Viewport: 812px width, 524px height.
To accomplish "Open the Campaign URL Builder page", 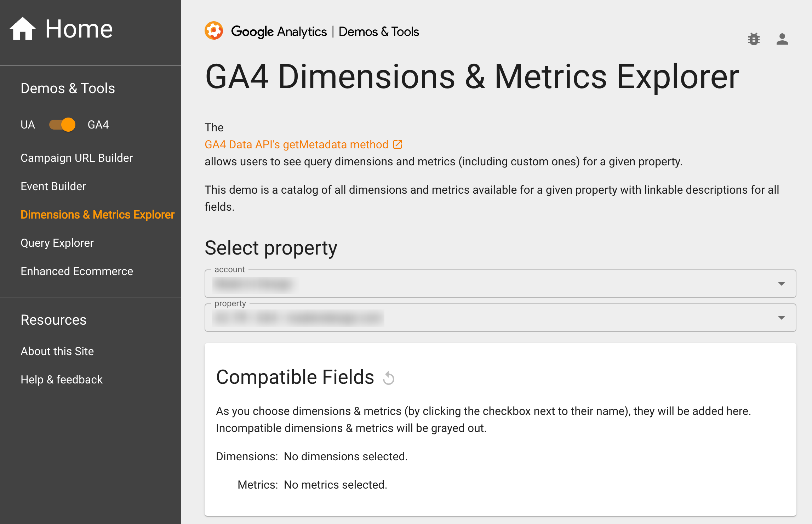I will pos(77,158).
